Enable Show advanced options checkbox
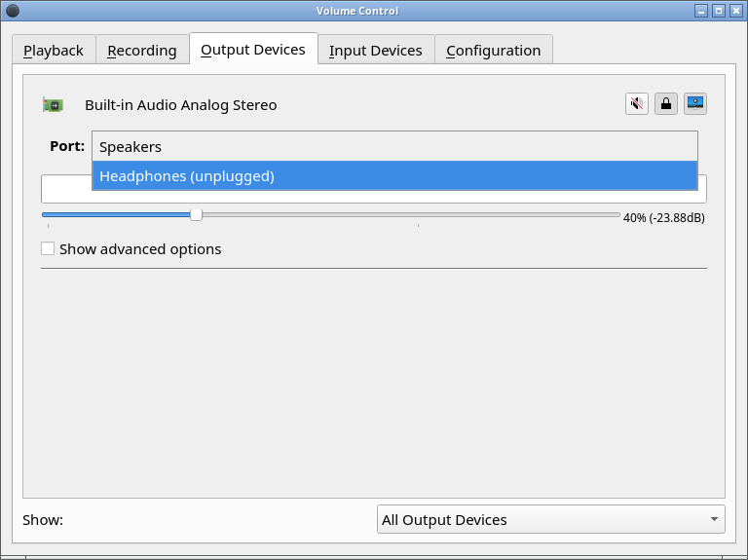Viewport: 748px width, 560px height. click(x=48, y=248)
